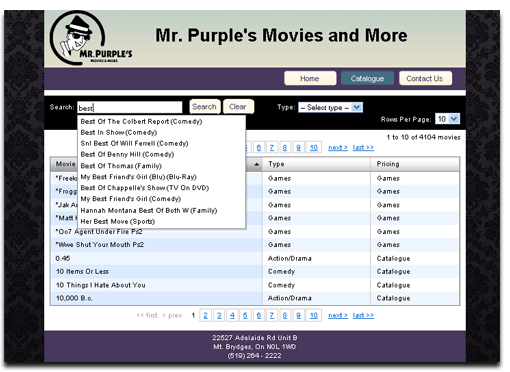Choose suggestion Best Of Chappelle's Show

[145, 188]
